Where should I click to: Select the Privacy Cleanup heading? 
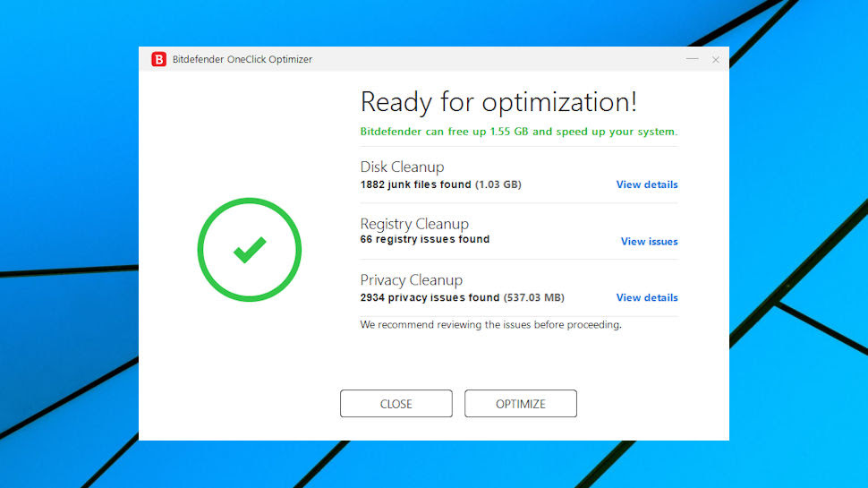pos(412,279)
